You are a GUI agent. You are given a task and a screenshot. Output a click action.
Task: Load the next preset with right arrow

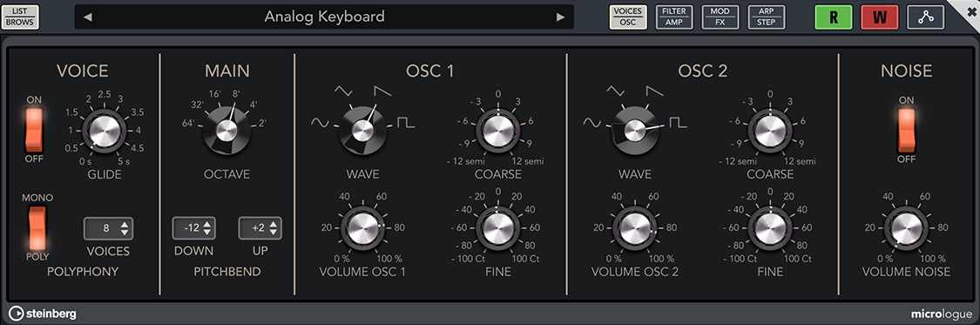click(x=561, y=17)
